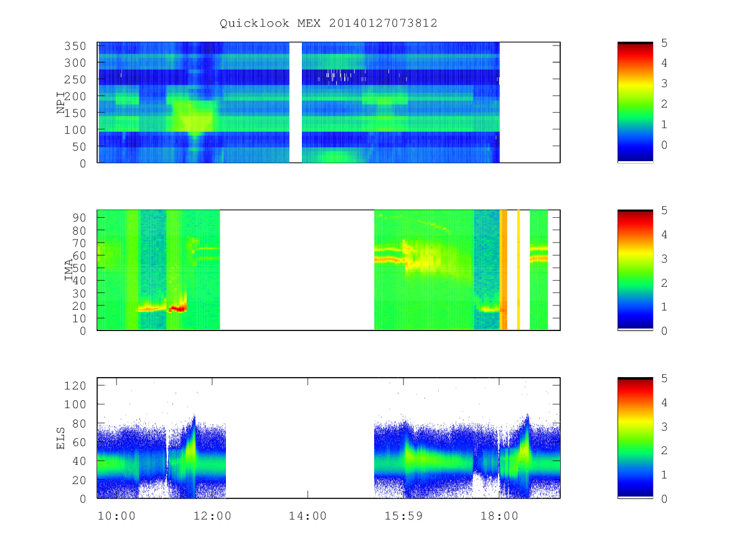Select the ELS axis label

pos(61,437)
